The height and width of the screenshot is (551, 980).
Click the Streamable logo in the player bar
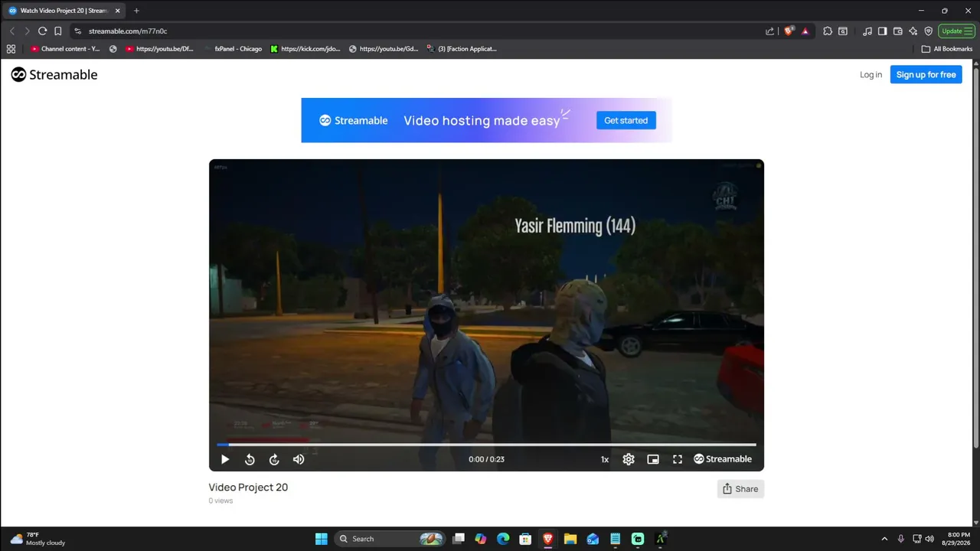tap(723, 459)
